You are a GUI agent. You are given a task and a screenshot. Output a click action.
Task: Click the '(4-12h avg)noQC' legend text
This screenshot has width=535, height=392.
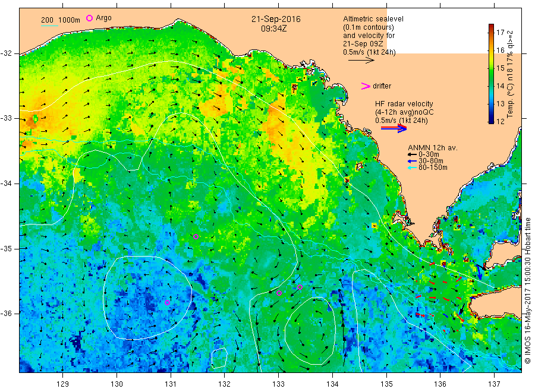coord(404,112)
